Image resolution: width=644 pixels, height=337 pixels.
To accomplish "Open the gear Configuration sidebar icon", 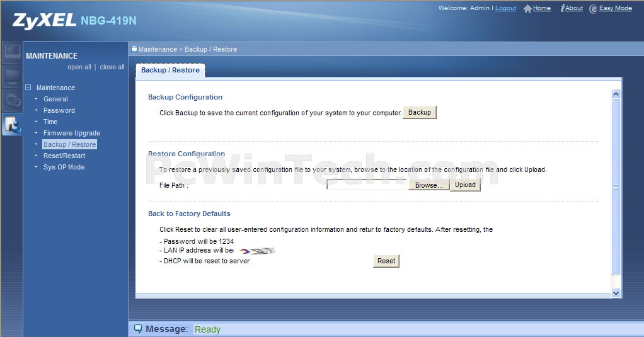I will (12, 100).
